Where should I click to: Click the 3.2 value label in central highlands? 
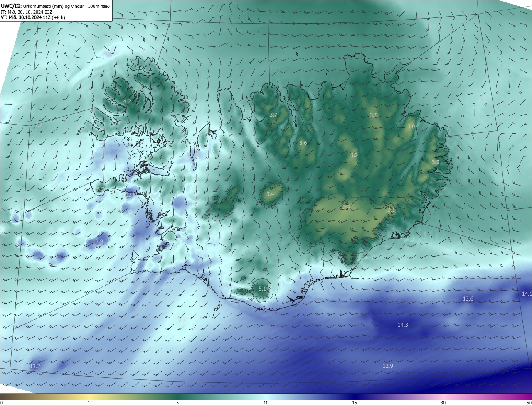[x=354, y=155]
